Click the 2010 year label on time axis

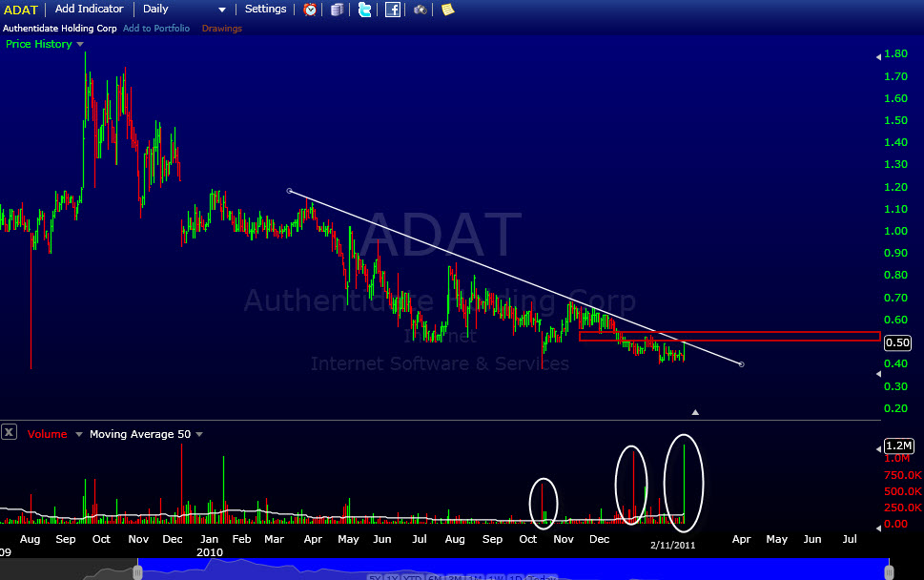click(210, 552)
